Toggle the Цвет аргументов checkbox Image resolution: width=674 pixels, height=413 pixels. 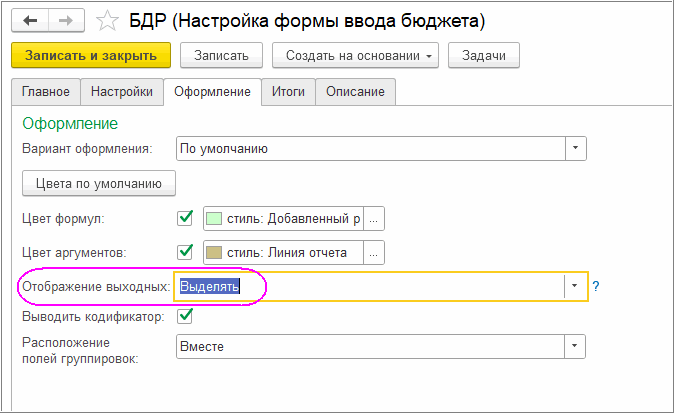(185, 252)
